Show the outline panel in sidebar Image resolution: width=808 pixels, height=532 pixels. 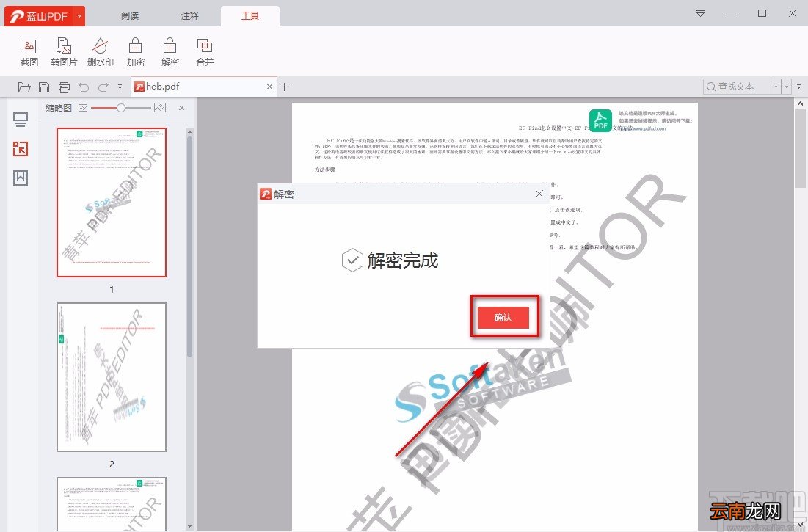click(21, 120)
